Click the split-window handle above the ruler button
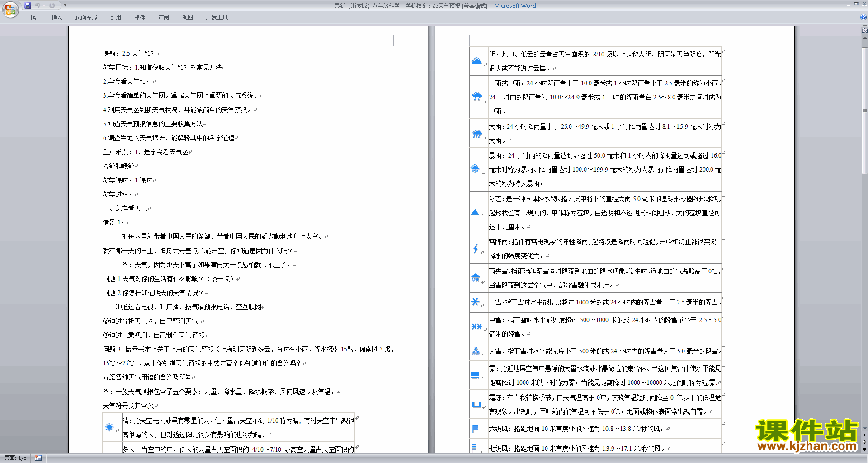Screen dimensions: 868x463 [865, 26]
